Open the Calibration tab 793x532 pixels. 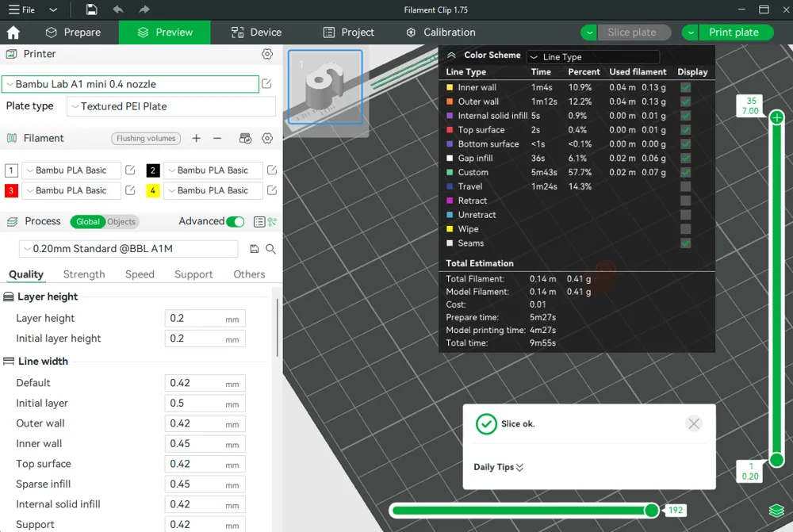[x=441, y=33]
